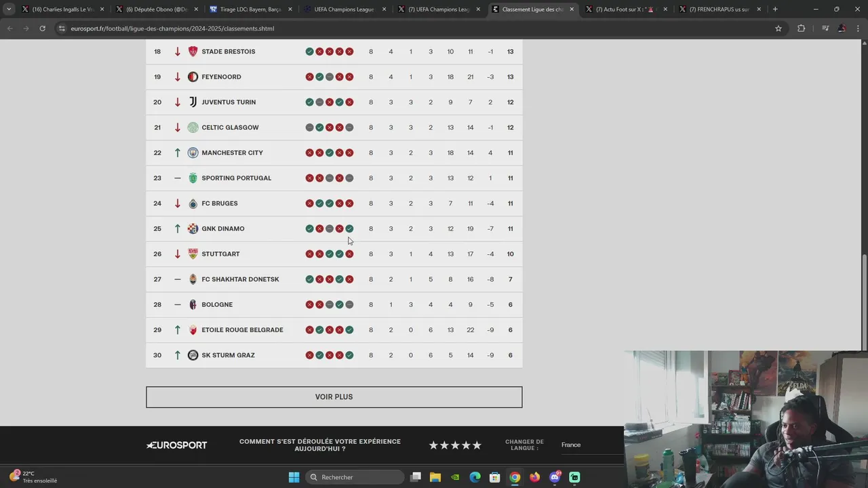Open Discord from the taskbar

click(555, 477)
